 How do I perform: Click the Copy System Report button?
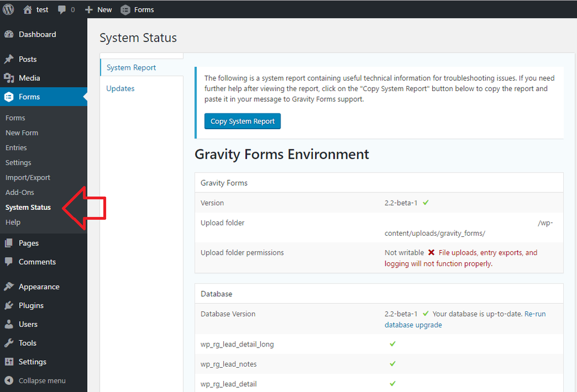242,122
